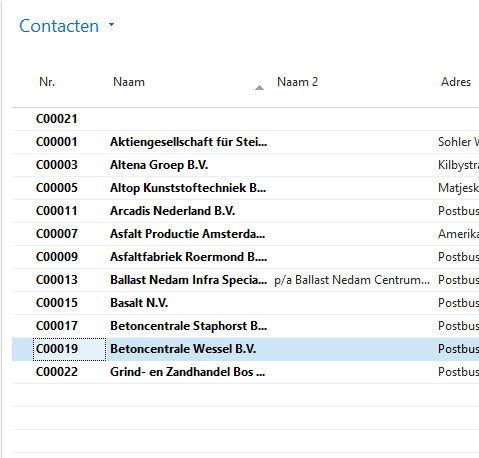
Task: Click the Matjesk address cell
Action: [458, 188]
